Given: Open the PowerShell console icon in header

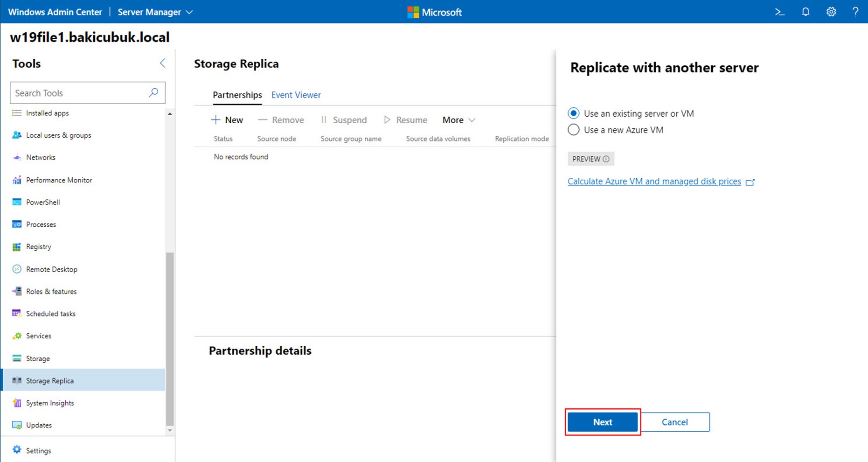Looking at the screenshot, I should (780, 12).
